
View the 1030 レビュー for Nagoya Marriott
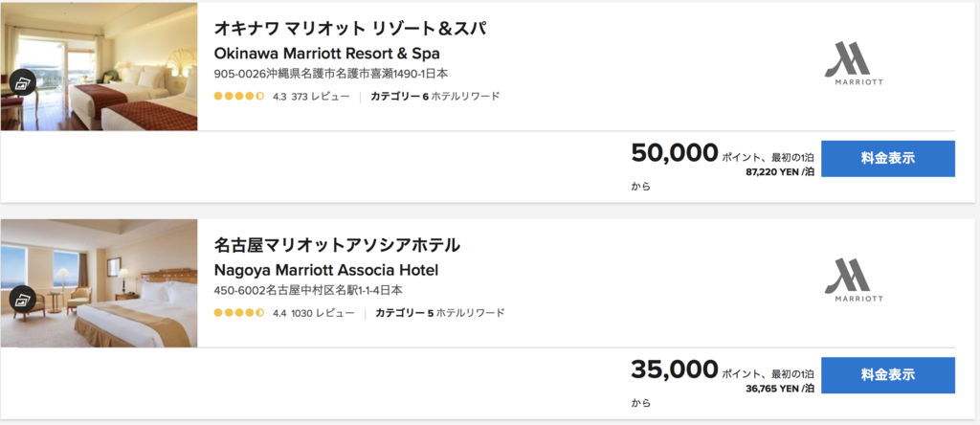323,313
